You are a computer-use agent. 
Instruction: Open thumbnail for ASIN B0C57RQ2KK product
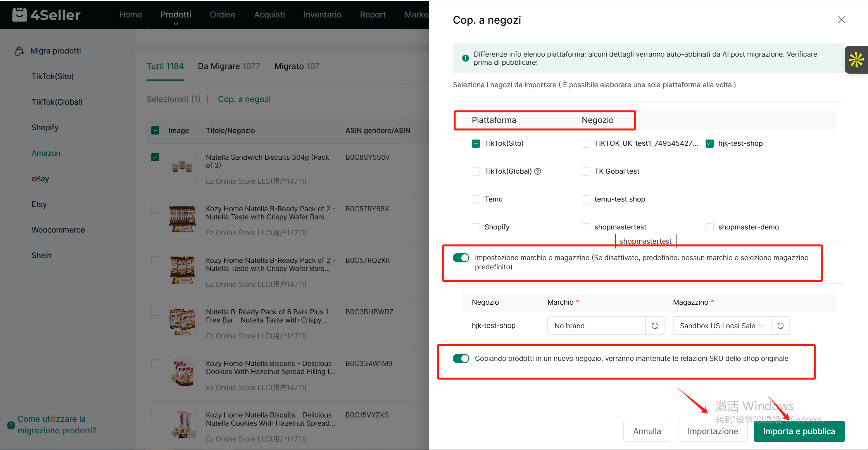183,270
